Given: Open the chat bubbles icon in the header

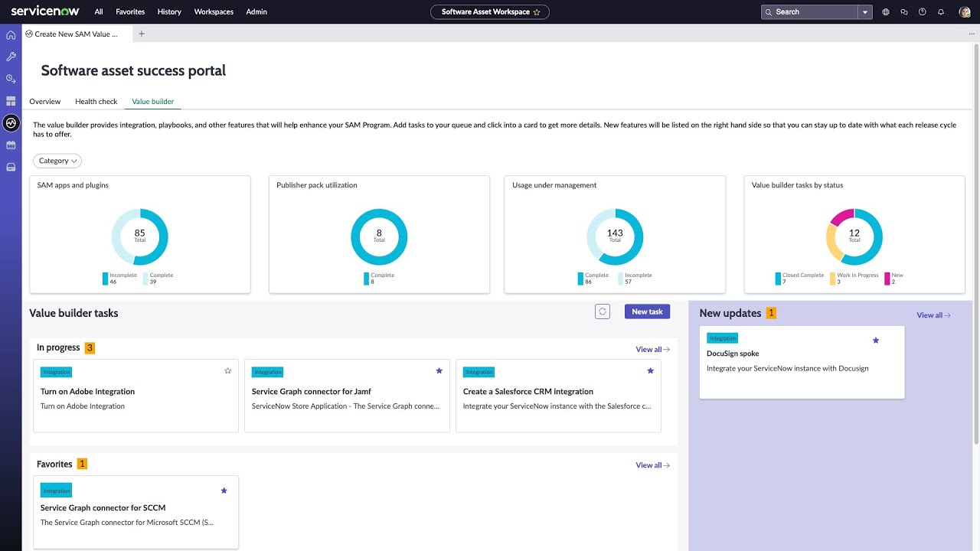Looking at the screenshot, I should tap(904, 12).
